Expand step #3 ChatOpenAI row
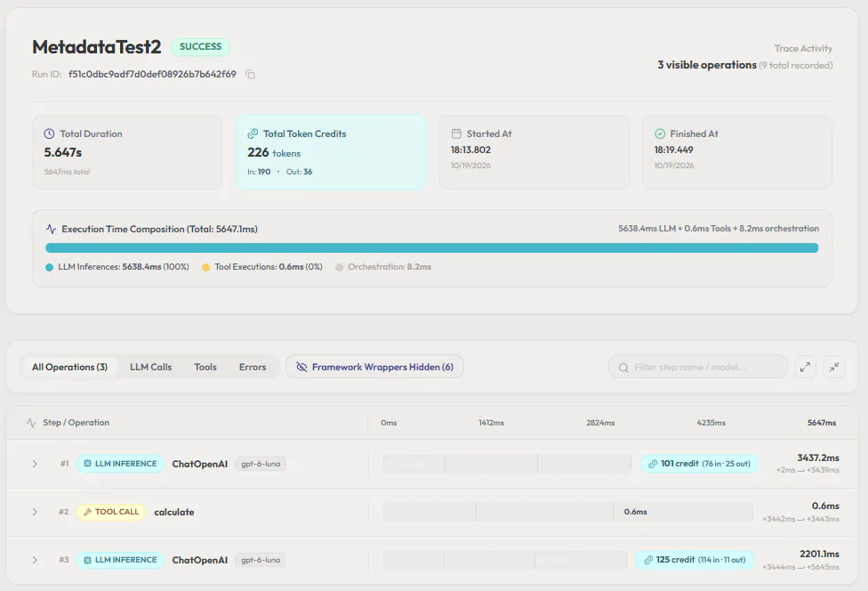 35,560
